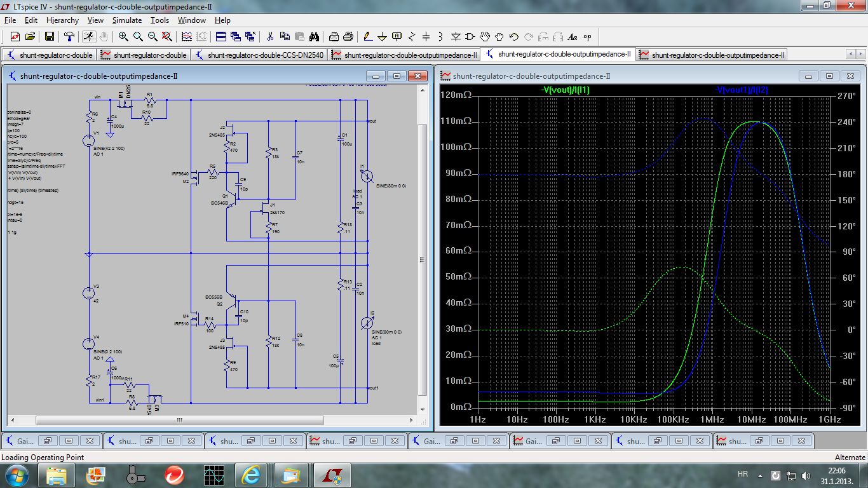Select the Place Diode tool
The image size is (868, 488).
tap(456, 37)
